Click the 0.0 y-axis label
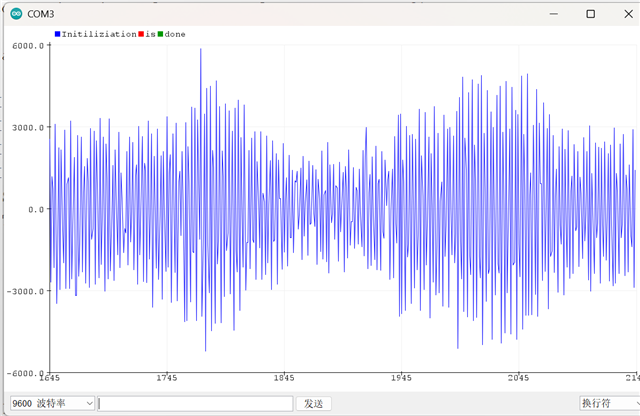This screenshot has width=640, height=416. point(36,209)
